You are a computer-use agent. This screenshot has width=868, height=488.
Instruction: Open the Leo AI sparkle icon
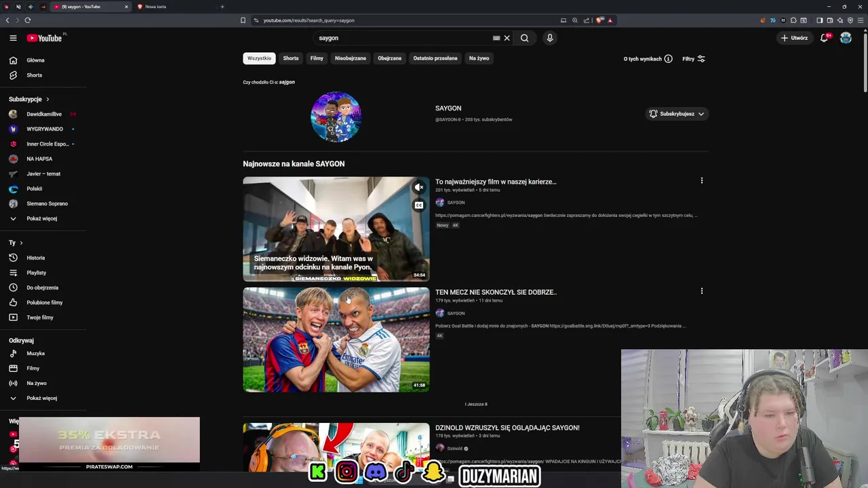pos(840,20)
